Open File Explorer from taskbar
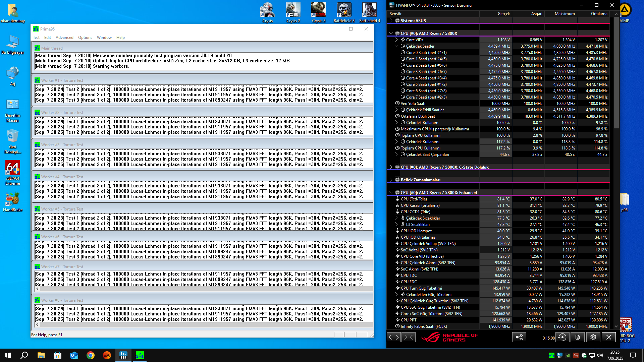 41,355
